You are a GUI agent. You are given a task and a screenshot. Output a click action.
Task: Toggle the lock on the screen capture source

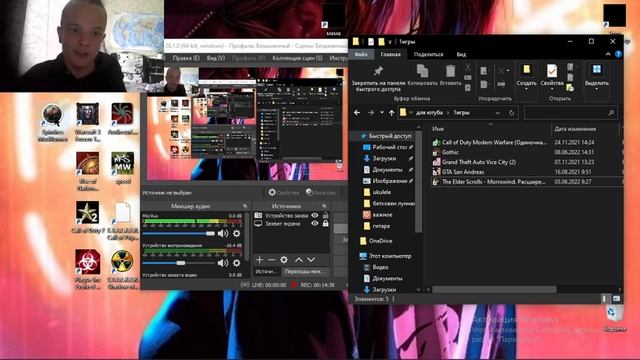tap(325, 224)
